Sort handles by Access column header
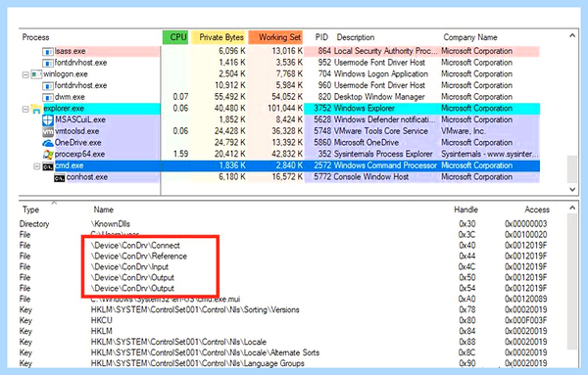Image resolution: width=588 pixels, height=375 pixels. point(537,210)
